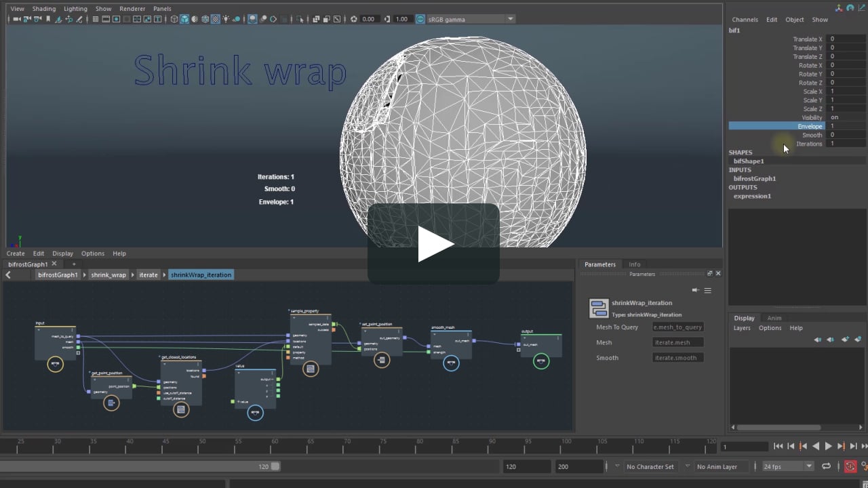Click bifShape1 under SHAPES
Screen dimensions: 868x488
pos(749,161)
